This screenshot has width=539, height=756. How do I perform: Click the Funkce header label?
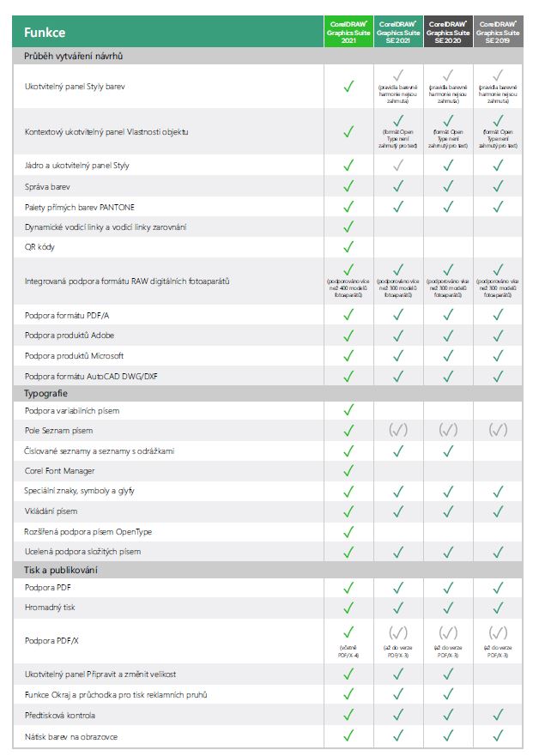(x=45, y=33)
